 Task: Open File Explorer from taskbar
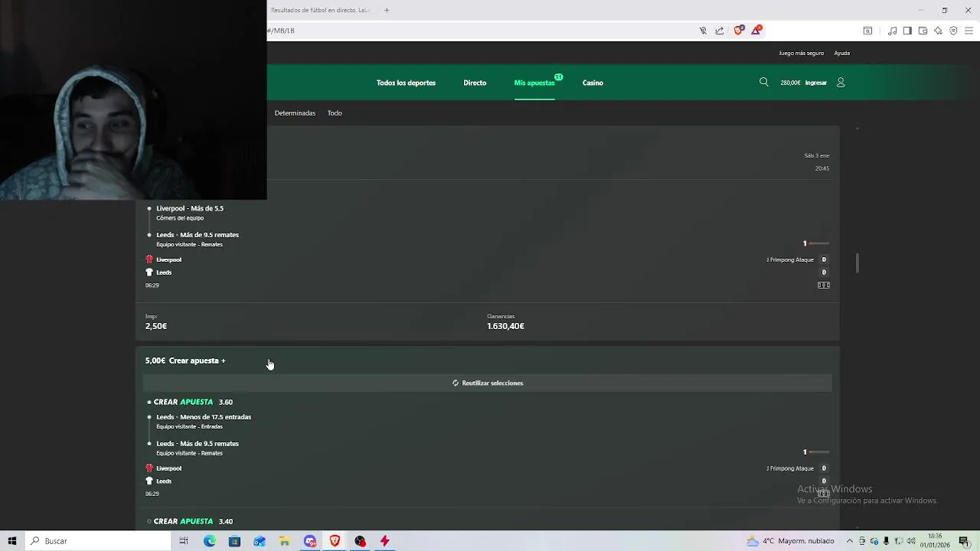tap(285, 541)
